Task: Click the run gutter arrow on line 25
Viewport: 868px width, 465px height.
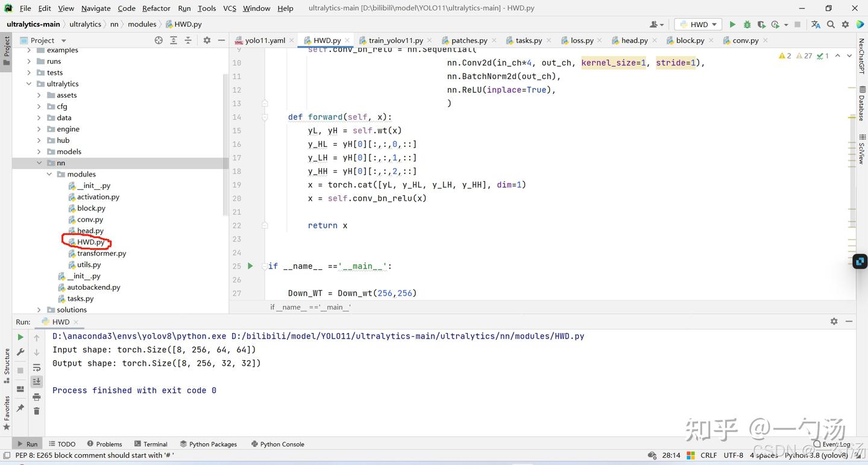Action: 251,266
